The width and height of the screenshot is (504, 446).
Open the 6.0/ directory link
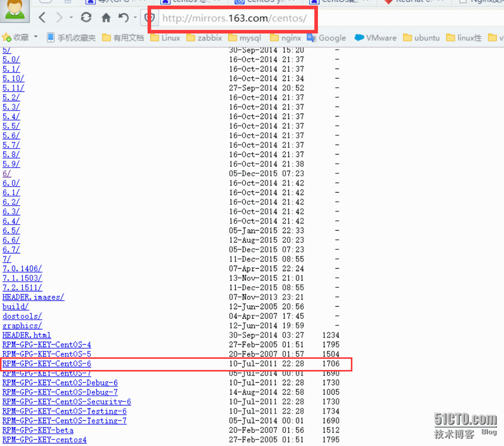coord(11,183)
